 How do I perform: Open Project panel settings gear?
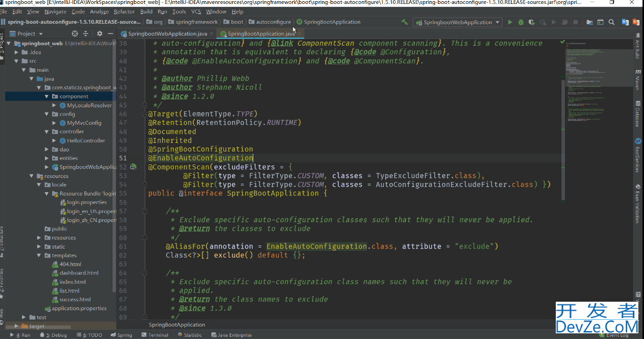click(100, 34)
